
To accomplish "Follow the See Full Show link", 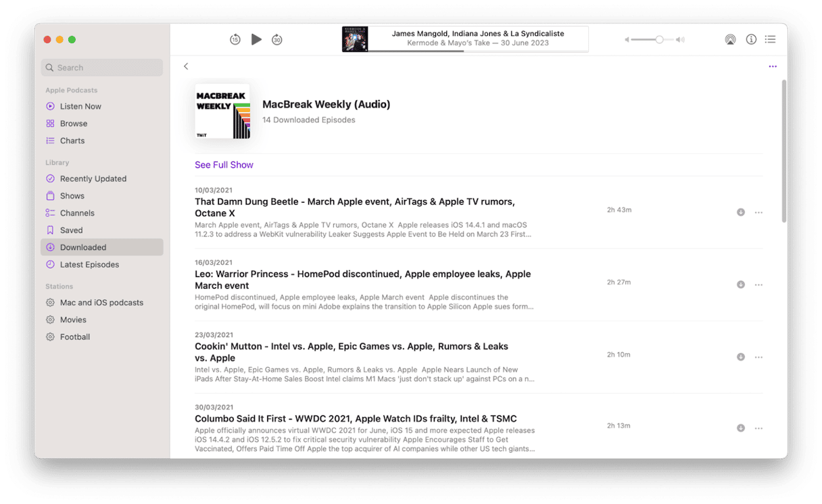I will click(224, 165).
